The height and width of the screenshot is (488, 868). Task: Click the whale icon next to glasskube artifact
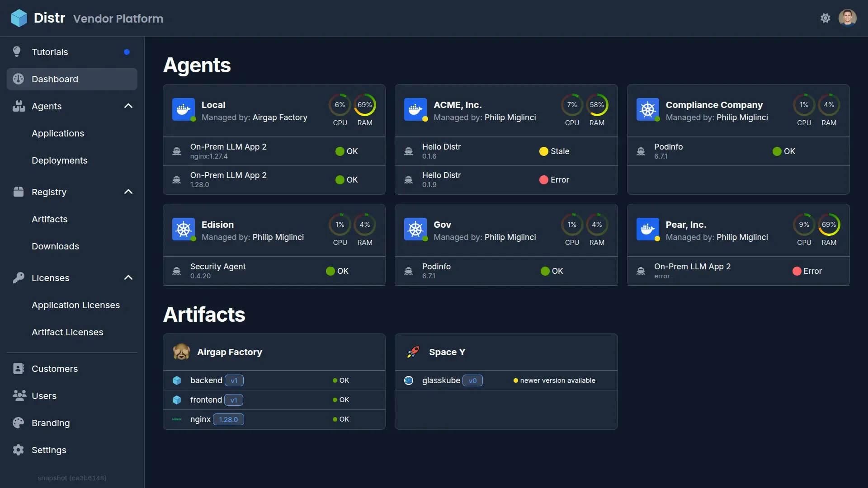tap(409, 380)
